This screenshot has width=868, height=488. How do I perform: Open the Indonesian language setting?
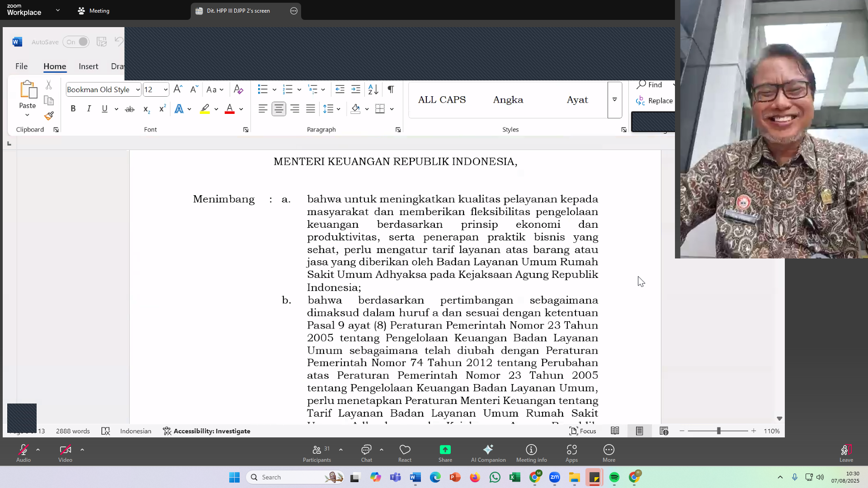[136, 431]
